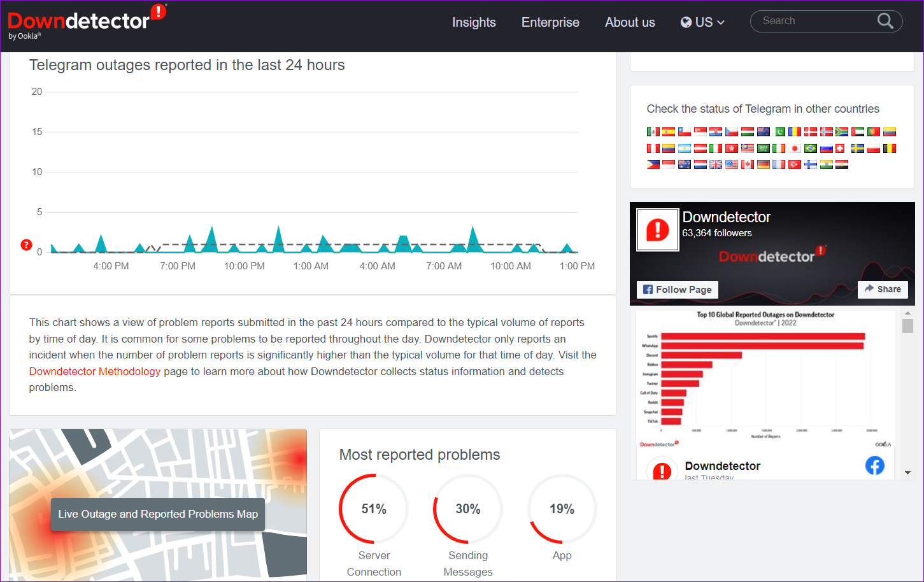Screen dimensions: 924x582
Task: Choose the Switzerland flag
Action: tap(840, 148)
